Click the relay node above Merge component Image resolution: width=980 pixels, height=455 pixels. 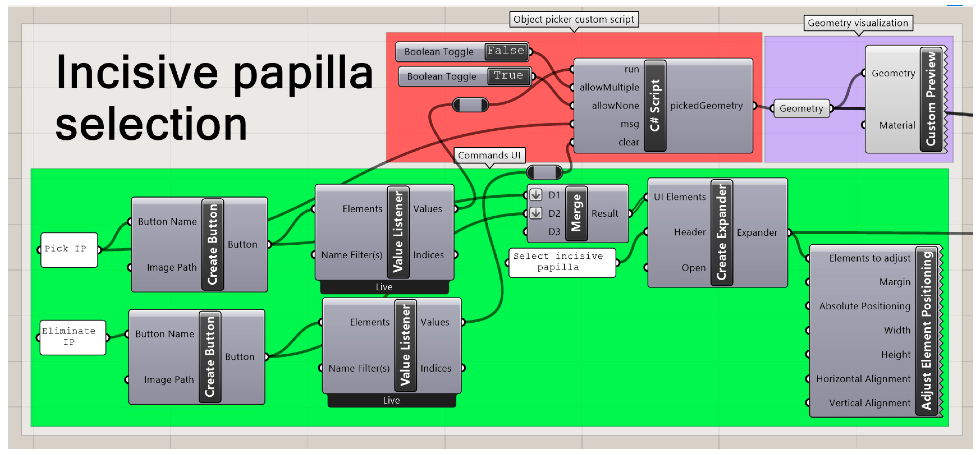tap(544, 173)
